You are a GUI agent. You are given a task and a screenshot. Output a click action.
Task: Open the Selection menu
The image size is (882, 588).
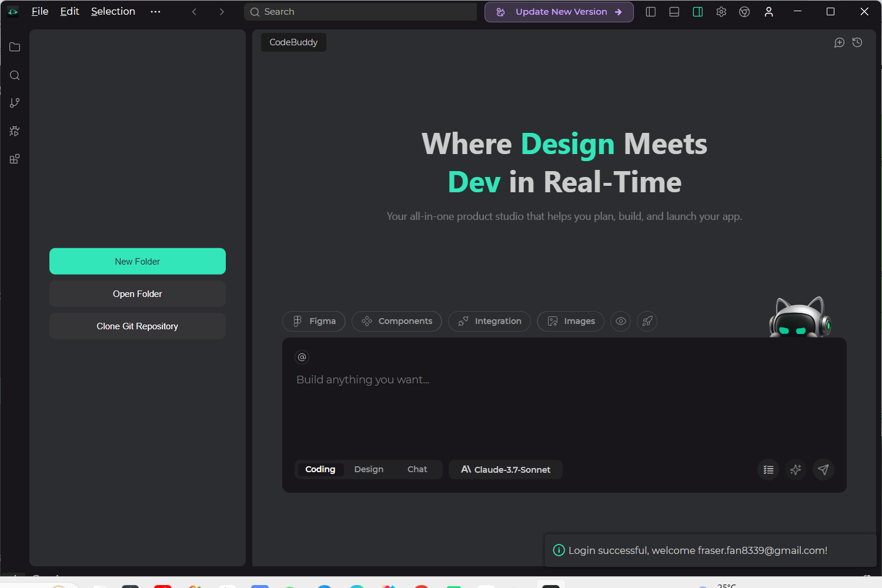point(113,12)
